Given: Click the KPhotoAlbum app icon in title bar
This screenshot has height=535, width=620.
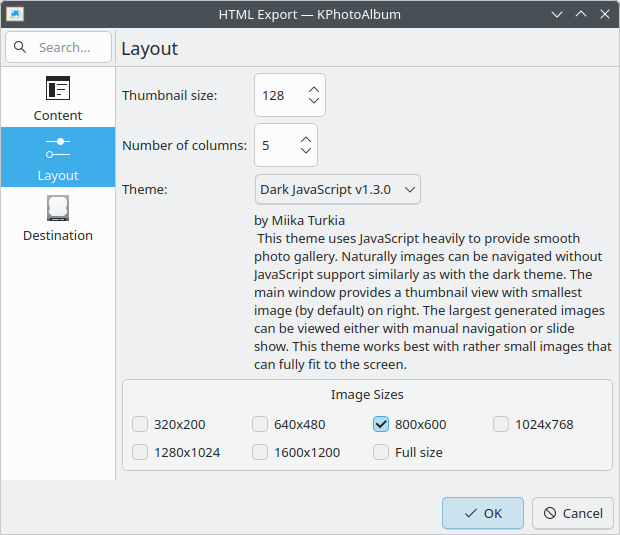Looking at the screenshot, I should click(15, 14).
